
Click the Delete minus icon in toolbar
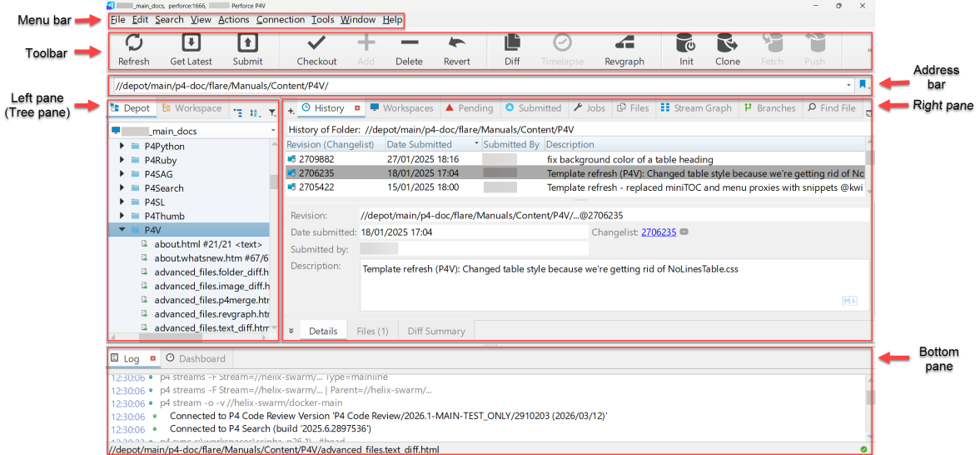click(x=410, y=42)
